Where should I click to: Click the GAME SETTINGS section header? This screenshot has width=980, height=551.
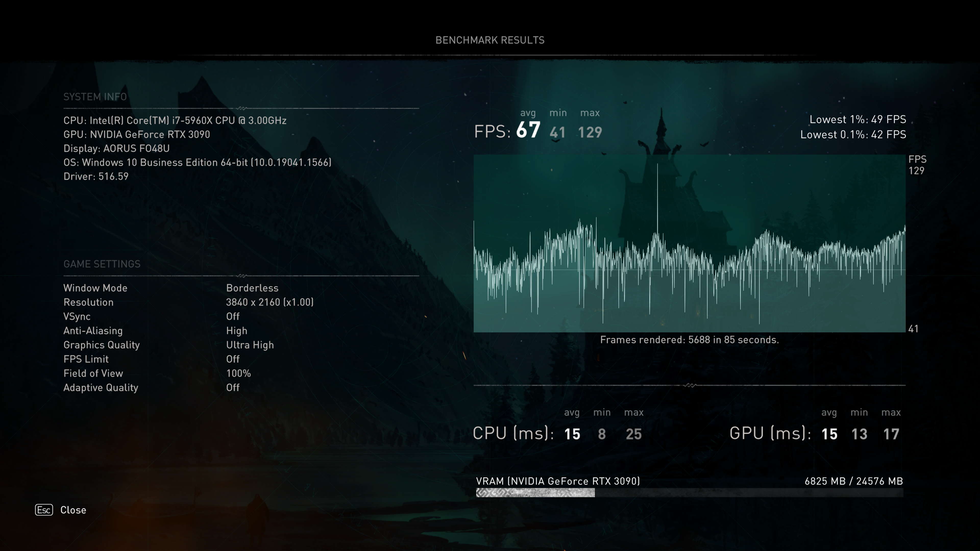coord(102,264)
